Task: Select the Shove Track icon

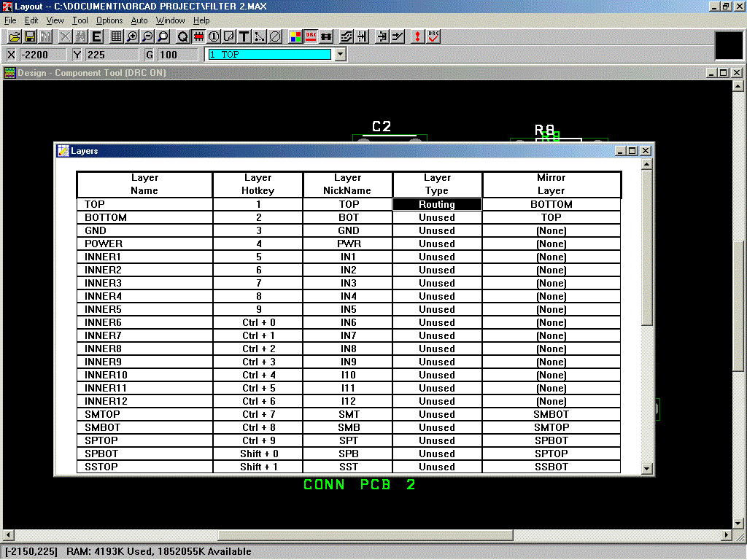Action: (x=362, y=36)
